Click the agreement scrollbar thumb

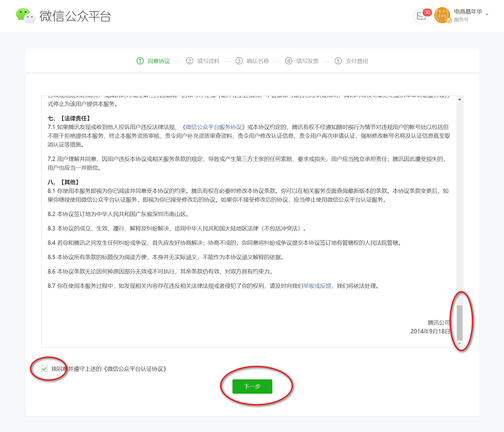click(460, 323)
